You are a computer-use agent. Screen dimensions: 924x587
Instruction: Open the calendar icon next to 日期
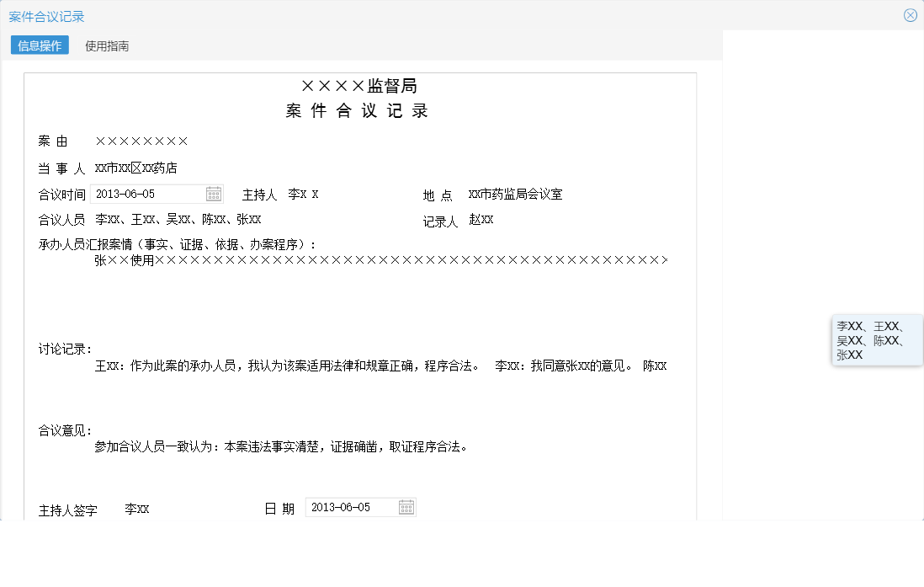406,506
